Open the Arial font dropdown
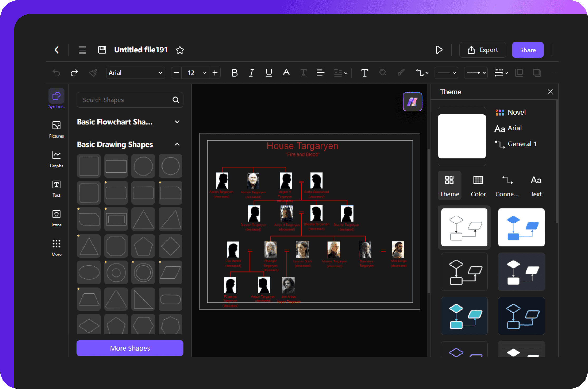588x389 pixels. 136,72
